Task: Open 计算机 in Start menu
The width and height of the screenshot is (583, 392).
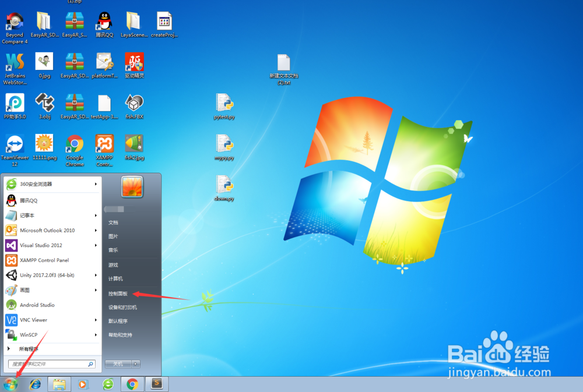Action: (115, 278)
